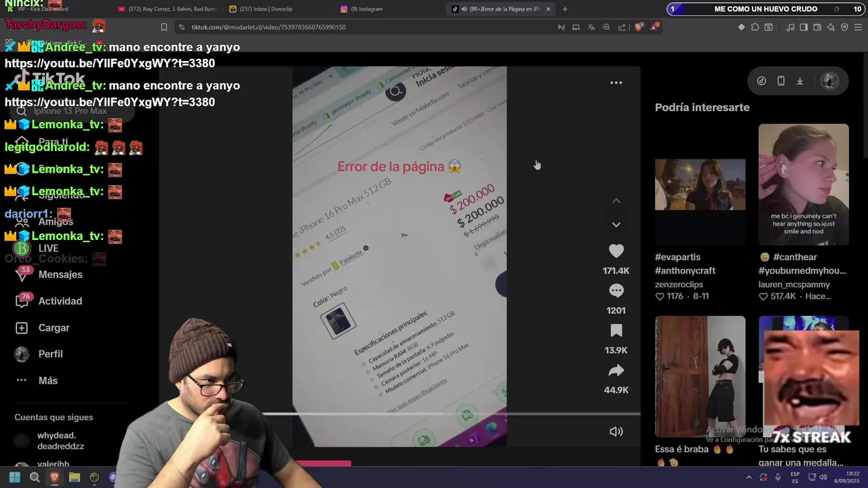Open Cargar in the TikTok sidebar
The height and width of the screenshot is (488, 868).
54,327
